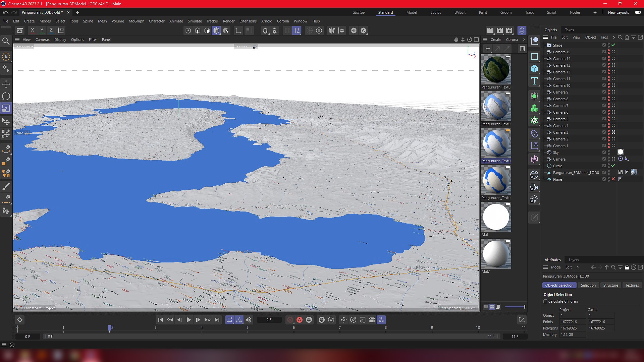644x362 pixels.
Task: Select the Scale tool
Action: 6,109
